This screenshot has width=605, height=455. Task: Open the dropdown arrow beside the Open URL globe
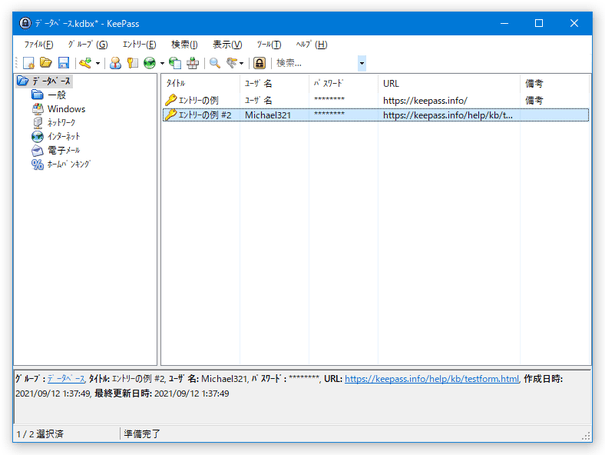click(162, 63)
